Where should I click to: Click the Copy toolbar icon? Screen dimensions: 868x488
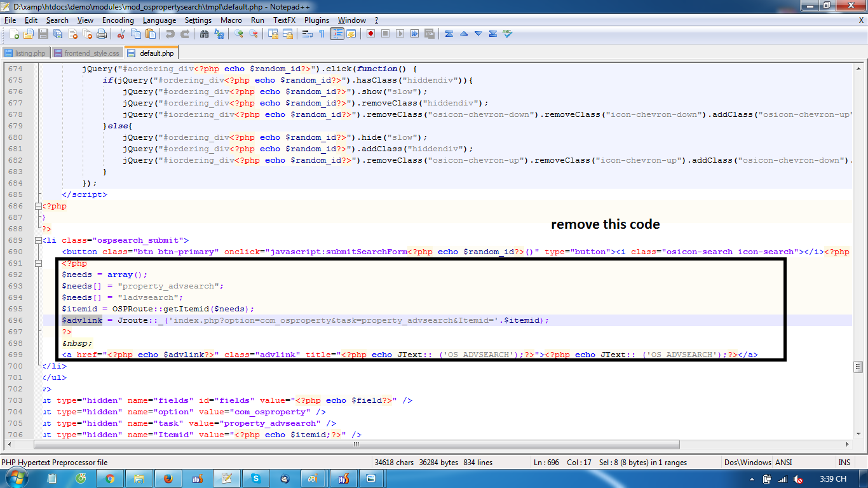click(136, 34)
